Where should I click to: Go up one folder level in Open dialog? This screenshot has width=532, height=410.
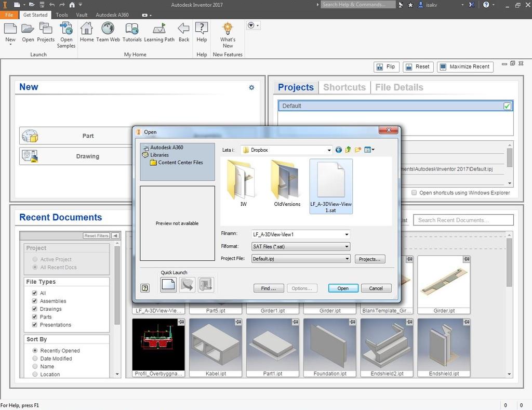348,150
